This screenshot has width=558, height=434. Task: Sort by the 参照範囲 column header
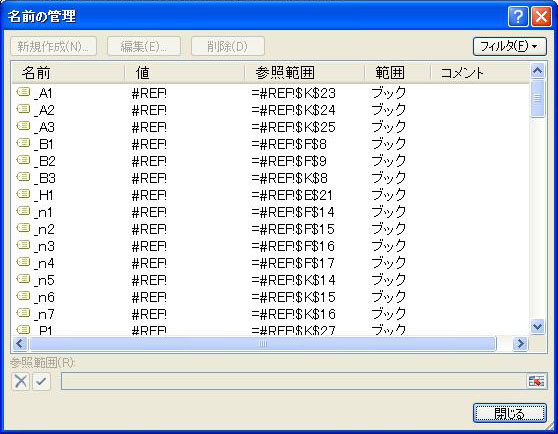[x=305, y=73]
